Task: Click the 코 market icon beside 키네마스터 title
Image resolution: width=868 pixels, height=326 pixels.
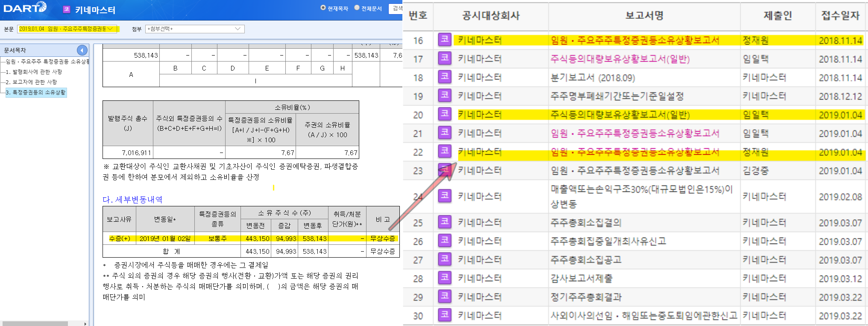Action: pyautogui.click(x=67, y=9)
